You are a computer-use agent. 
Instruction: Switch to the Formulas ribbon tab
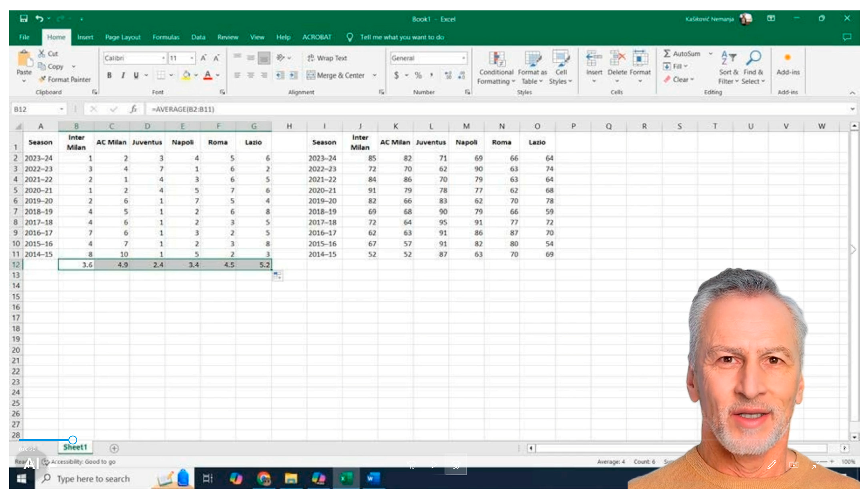click(166, 37)
